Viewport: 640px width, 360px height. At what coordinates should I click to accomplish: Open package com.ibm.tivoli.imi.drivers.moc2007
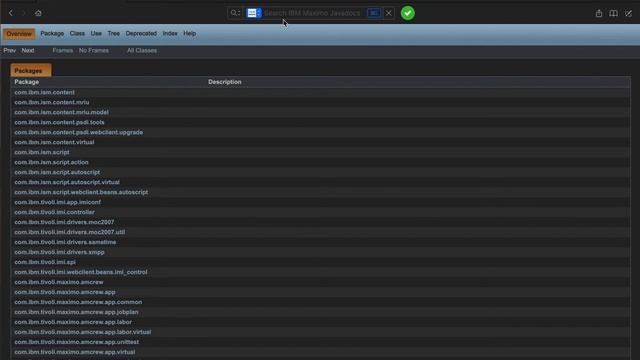[64, 222]
